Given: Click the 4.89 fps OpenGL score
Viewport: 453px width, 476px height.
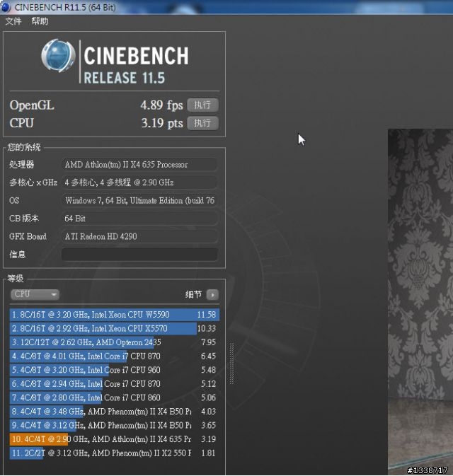Looking at the screenshot, I should coord(161,105).
